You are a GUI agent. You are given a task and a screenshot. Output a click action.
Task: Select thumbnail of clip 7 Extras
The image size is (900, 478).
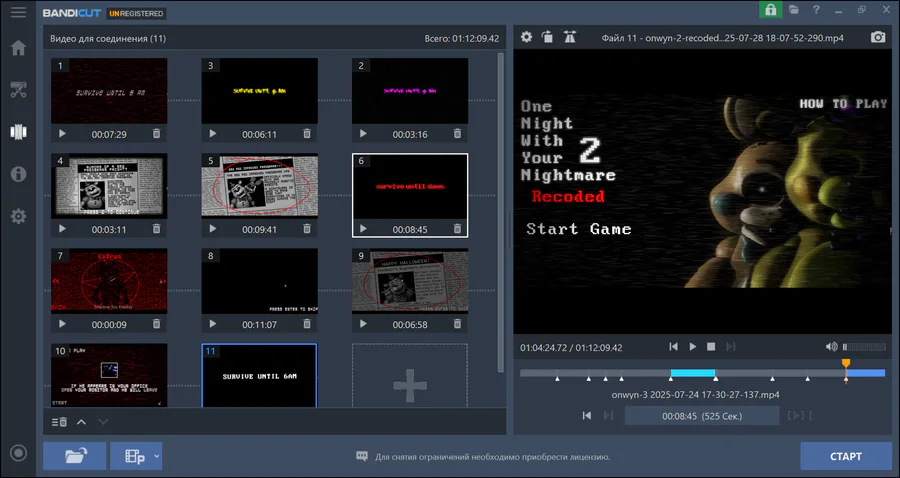[109, 281]
